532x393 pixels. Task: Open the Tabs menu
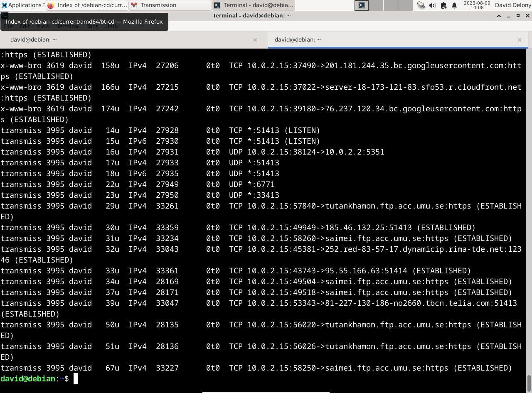[92, 26]
